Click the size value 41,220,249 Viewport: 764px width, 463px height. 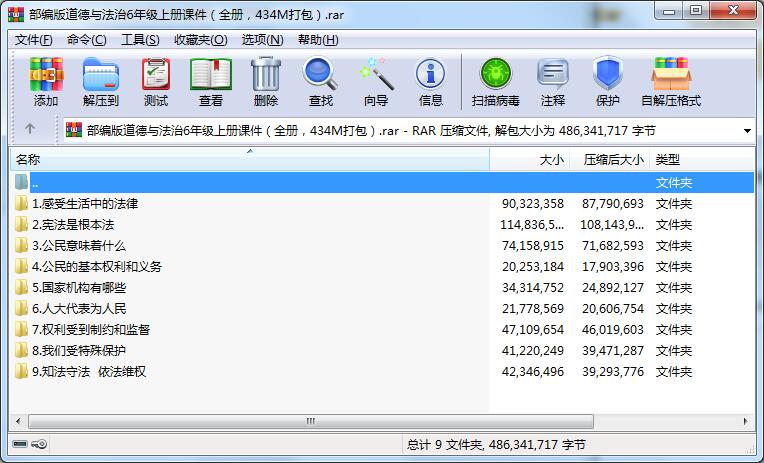[x=533, y=350]
